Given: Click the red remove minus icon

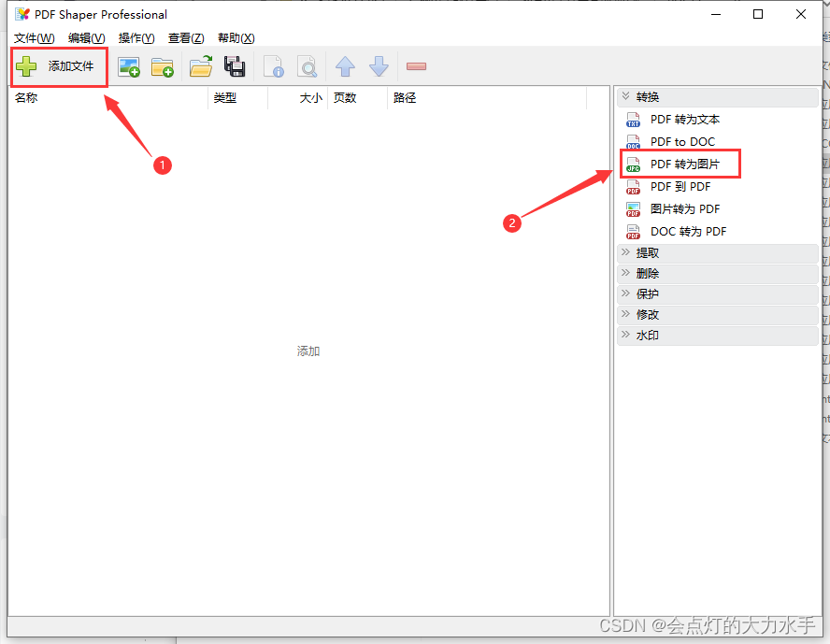Looking at the screenshot, I should 417,66.
